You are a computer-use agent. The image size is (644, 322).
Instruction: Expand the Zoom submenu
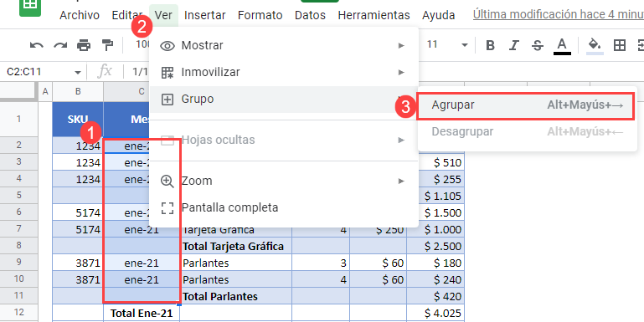pyautogui.click(x=284, y=181)
